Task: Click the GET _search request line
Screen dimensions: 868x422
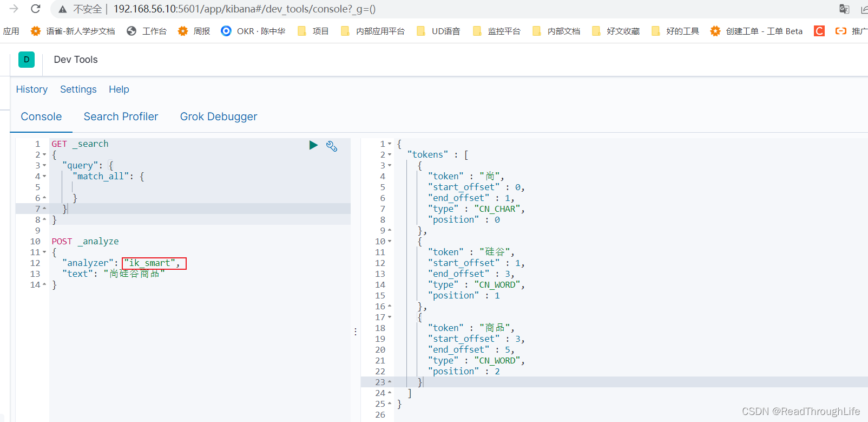Action: pyautogui.click(x=80, y=144)
